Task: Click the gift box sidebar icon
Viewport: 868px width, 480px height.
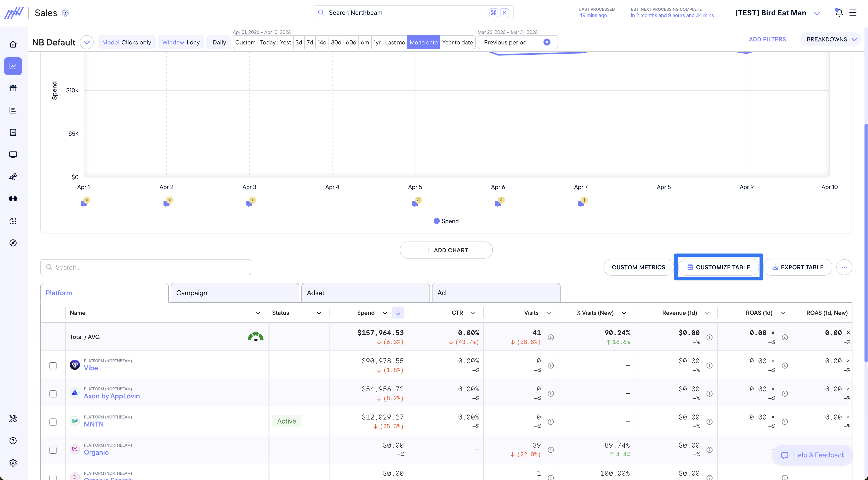Action: [13, 88]
